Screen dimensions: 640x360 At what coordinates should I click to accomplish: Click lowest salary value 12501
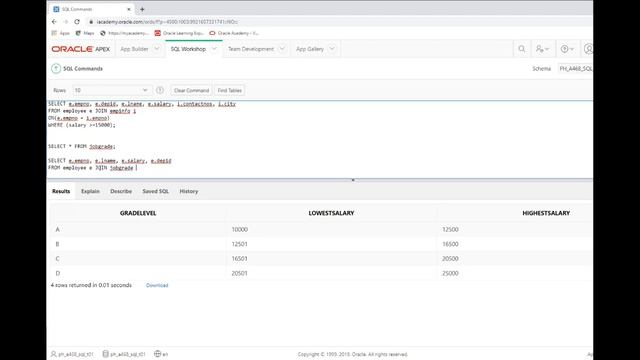(x=240, y=244)
